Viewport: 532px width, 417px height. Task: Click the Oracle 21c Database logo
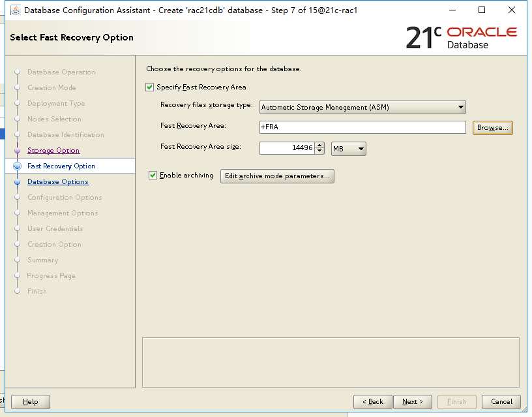462,37
